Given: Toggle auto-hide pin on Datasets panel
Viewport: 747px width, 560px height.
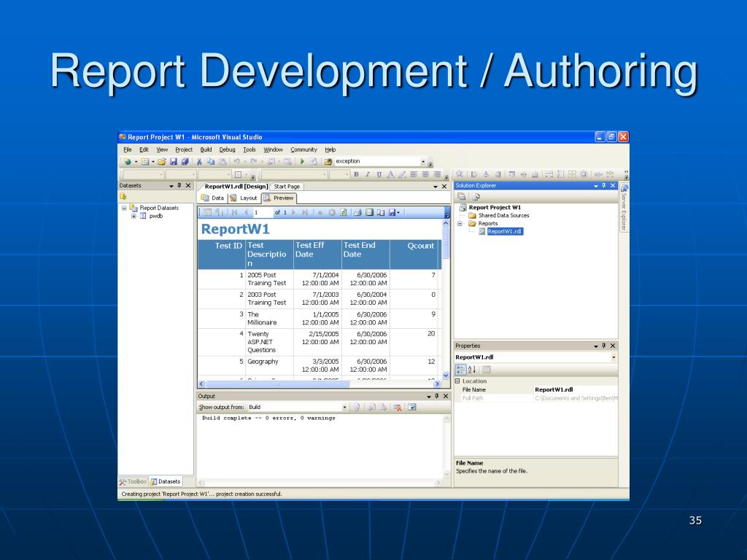Looking at the screenshot, I should (x=179, y=186).
